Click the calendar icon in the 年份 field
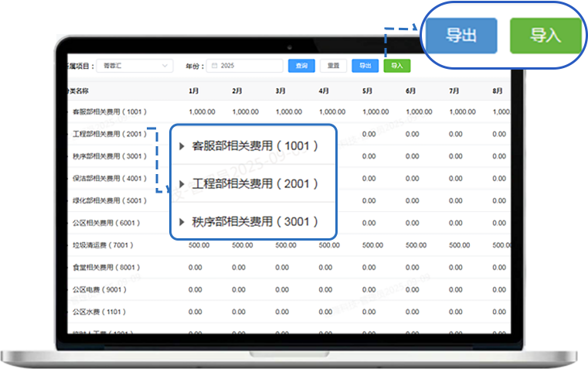The height and width of the screenshot is (369, 588). pos(215,67)
